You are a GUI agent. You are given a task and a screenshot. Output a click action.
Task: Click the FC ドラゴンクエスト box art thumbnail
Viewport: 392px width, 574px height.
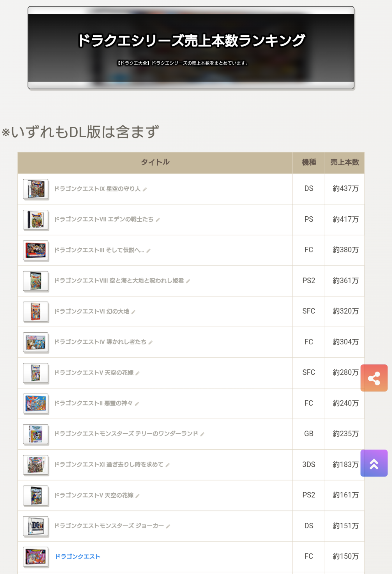click(36, 557)
